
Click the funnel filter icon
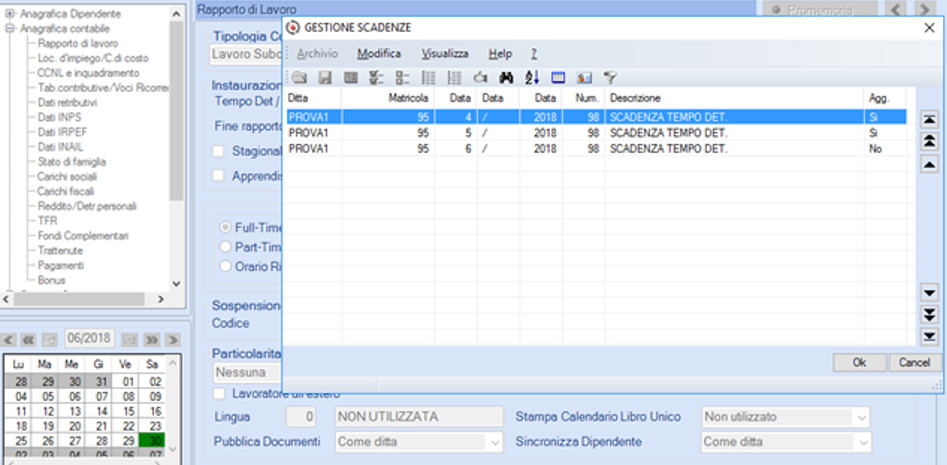coord(611,77)
